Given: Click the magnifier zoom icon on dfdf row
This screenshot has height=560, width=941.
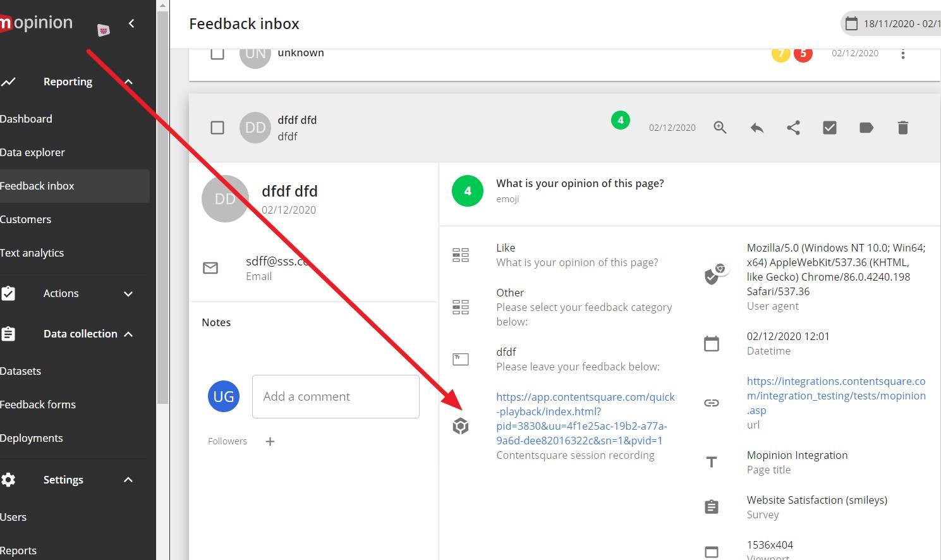Looking at the screenshot, I should 720,128.
